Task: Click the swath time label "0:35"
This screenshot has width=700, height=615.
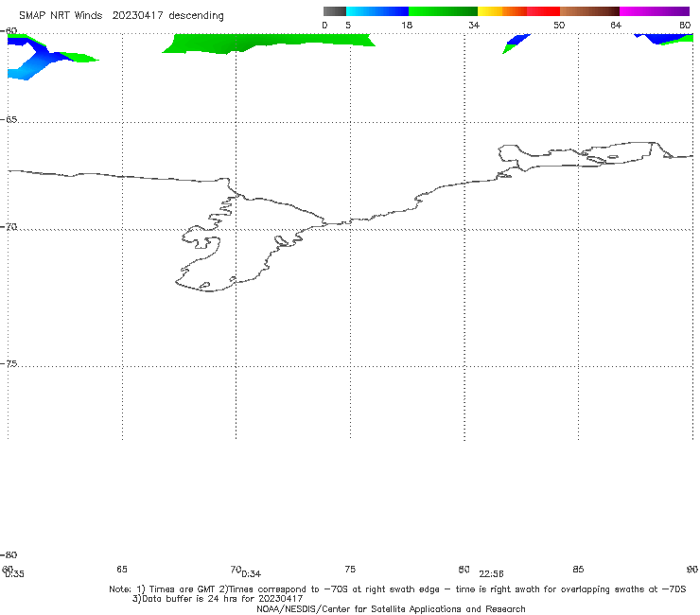Action: pos(15,574)
